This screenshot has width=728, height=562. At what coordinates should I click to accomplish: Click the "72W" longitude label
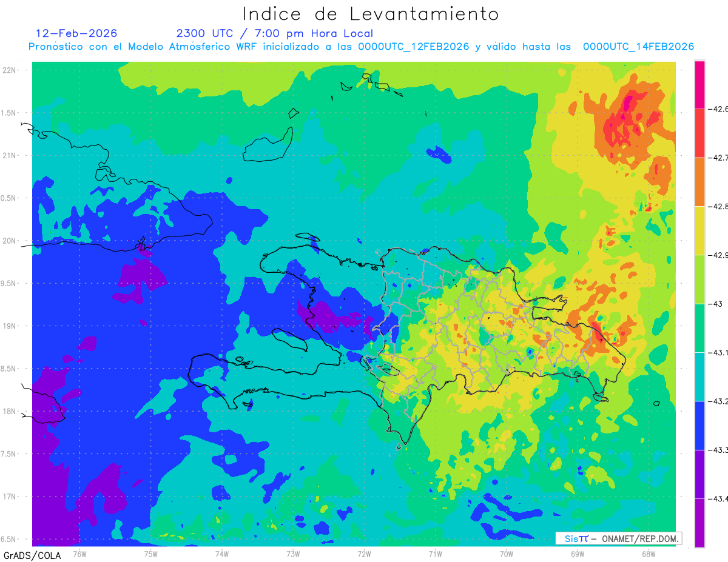coord(364,554)
